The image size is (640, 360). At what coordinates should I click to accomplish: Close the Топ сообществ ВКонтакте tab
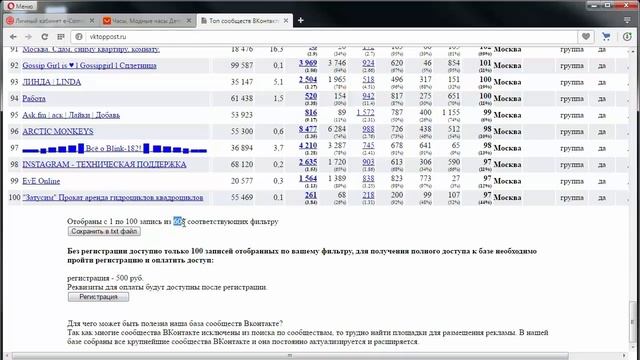(x=286, y=20)
